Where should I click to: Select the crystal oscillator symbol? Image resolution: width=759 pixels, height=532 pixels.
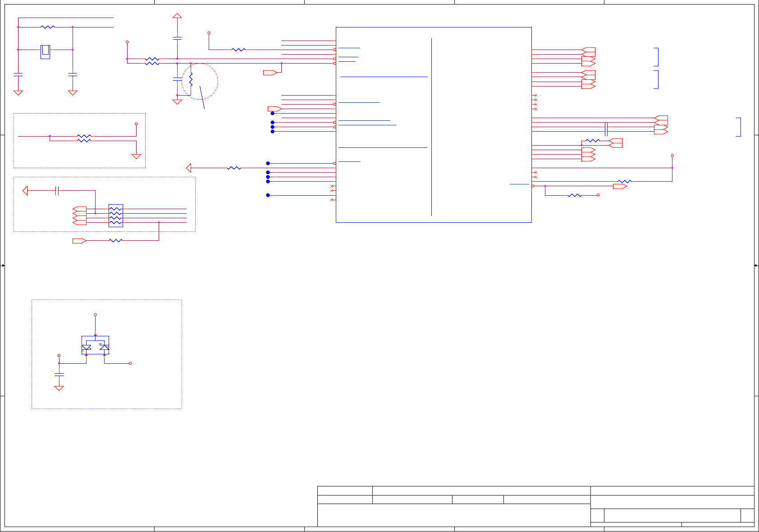(45, 51)
